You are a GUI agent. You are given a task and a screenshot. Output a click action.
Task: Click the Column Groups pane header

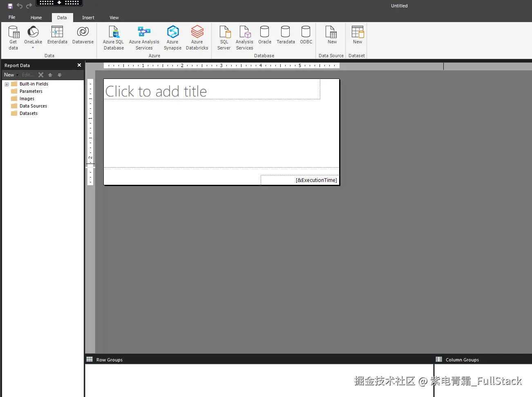coord(483,359)
